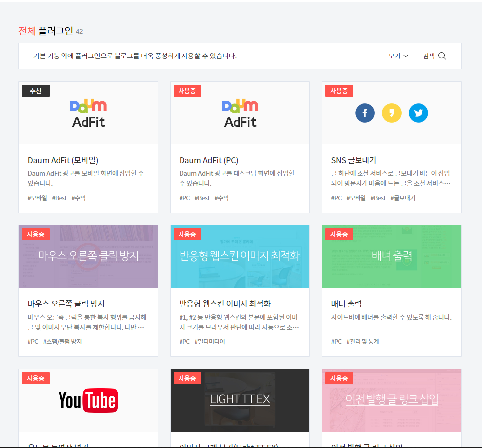Click #PC tag on 배너 출력 card
482x448 pixels.
point(336,342)
